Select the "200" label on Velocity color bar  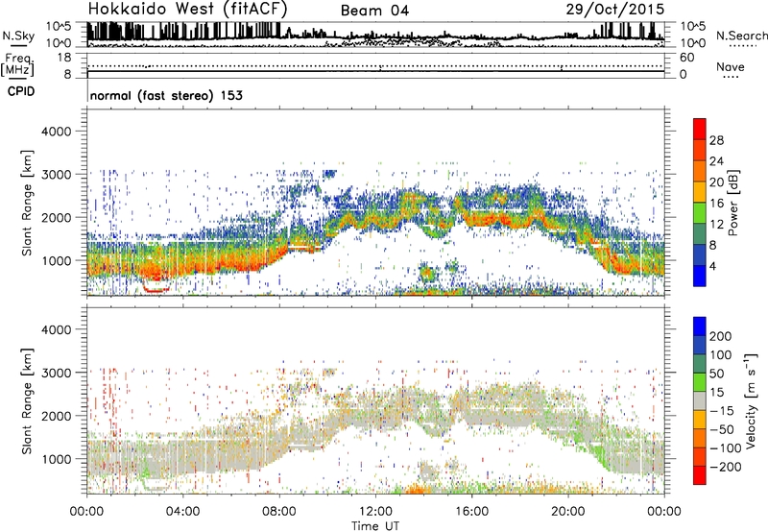click(721, 336)
